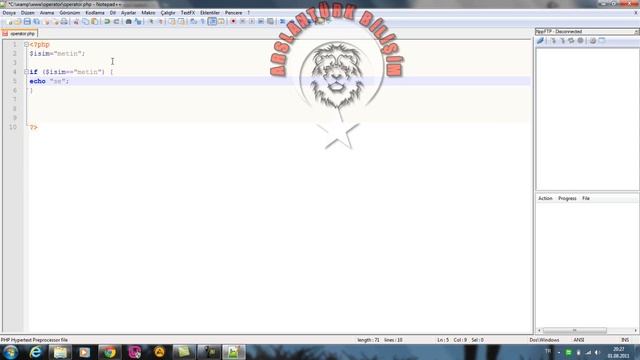The image size is (640, 360).
Task: Click the volume icon in system tray
Action: pyautogui.click(x=597, y=352)
